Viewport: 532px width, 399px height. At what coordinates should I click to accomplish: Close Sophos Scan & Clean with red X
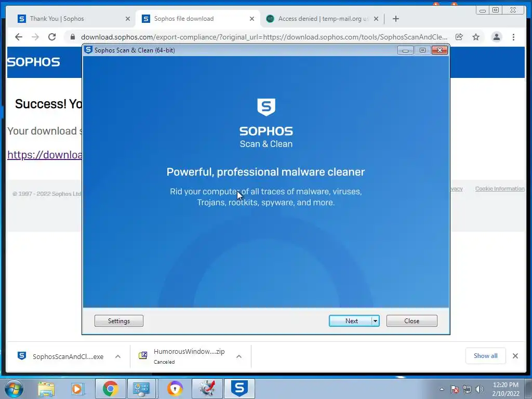440,50
